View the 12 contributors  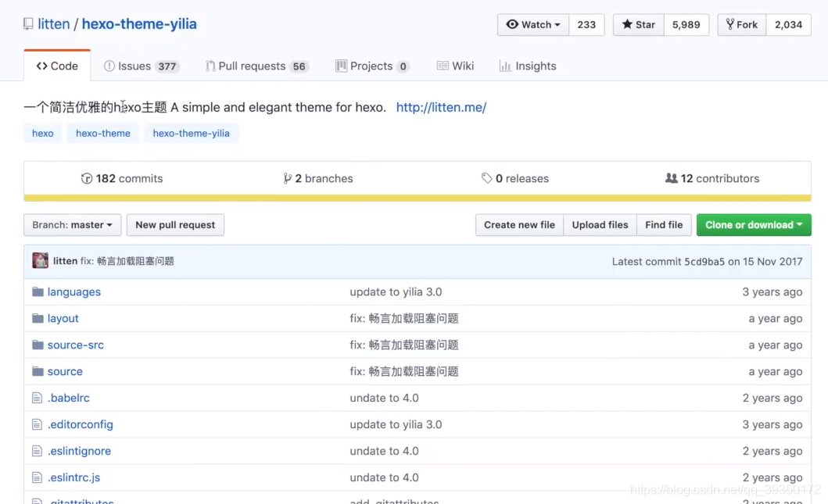[712, 178]
